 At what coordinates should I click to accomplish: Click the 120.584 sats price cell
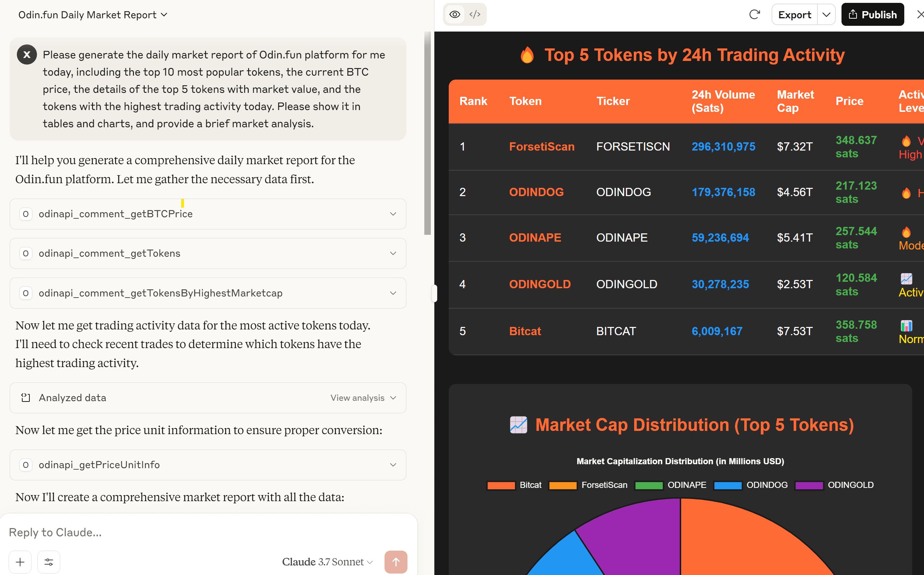[856, 285]
